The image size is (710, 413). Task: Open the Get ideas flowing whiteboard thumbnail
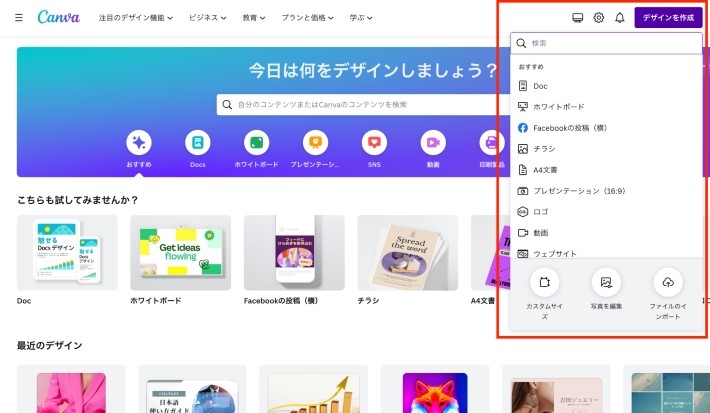(x=181, y=252)
